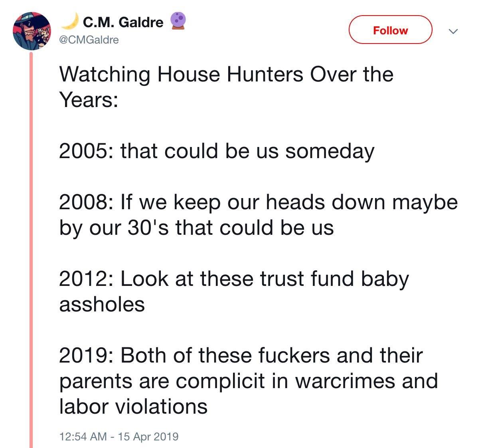Open C.M. Galdre's profile avatar picture
The width and height of the screenshot is (482, 448).
32,30
